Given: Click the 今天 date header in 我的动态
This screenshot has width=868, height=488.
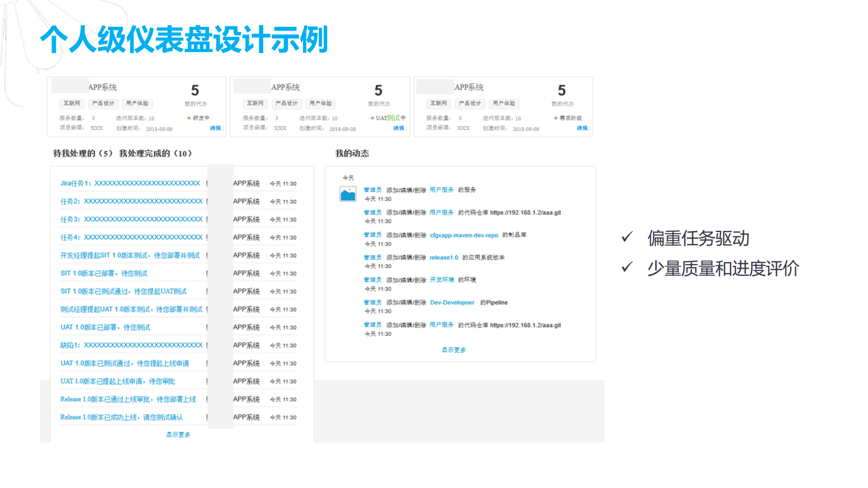Looking at the screenshot, I should click(348, 178).
